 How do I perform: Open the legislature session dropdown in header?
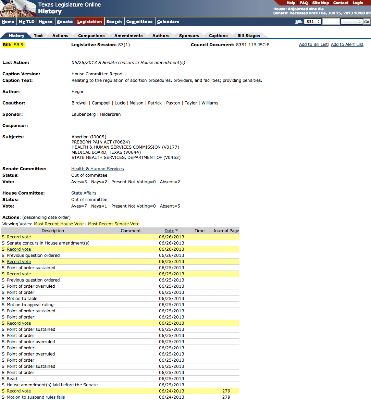(x=351, y=22)
